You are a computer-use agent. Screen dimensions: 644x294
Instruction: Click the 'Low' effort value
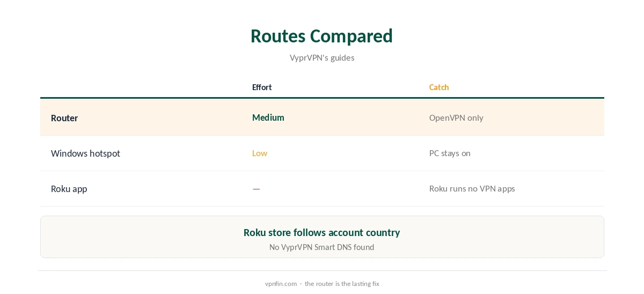pyautogui.click(x=260, y=153)
